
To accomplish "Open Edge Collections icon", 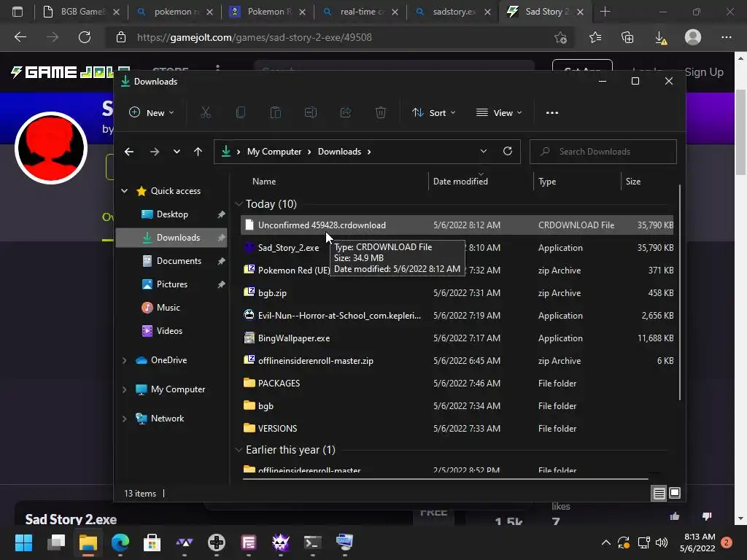I will (627, 37).
